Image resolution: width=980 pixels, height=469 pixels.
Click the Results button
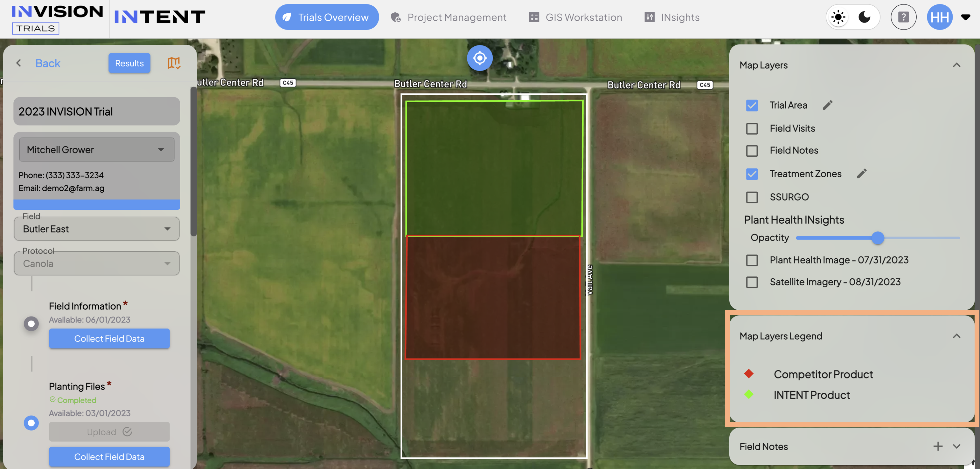click(129, 63)
